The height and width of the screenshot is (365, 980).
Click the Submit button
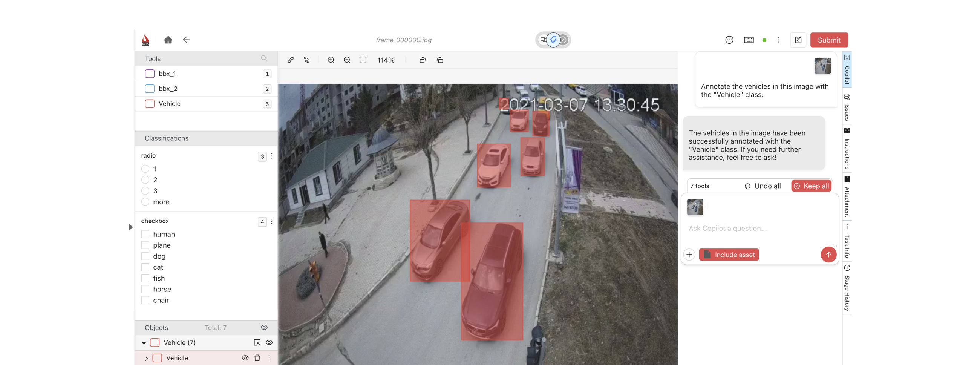(x=828, y=40)
